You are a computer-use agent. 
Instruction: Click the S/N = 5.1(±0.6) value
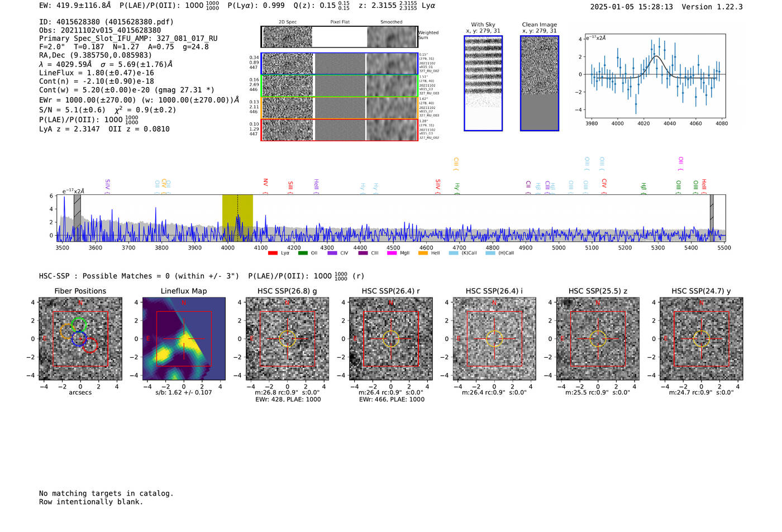72,110
